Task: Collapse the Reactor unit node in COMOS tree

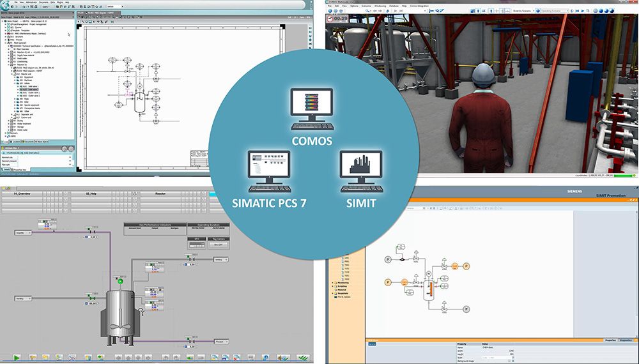Action: (x=12, y=74)
